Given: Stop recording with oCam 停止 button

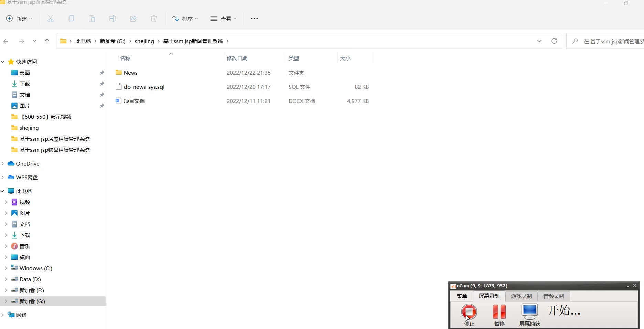Looking at the screenshot, I should click(469, 315).
